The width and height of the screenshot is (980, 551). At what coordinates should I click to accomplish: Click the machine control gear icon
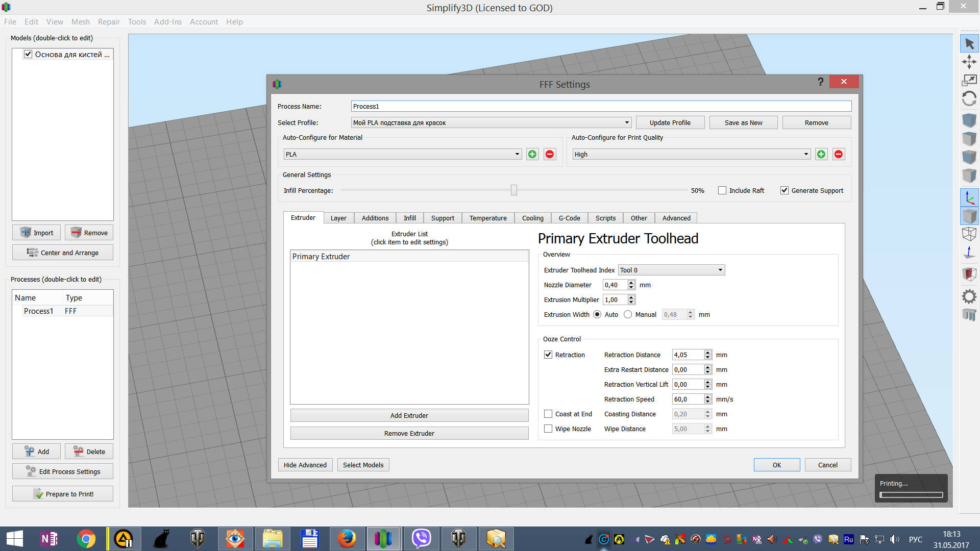tap(969, 296)
